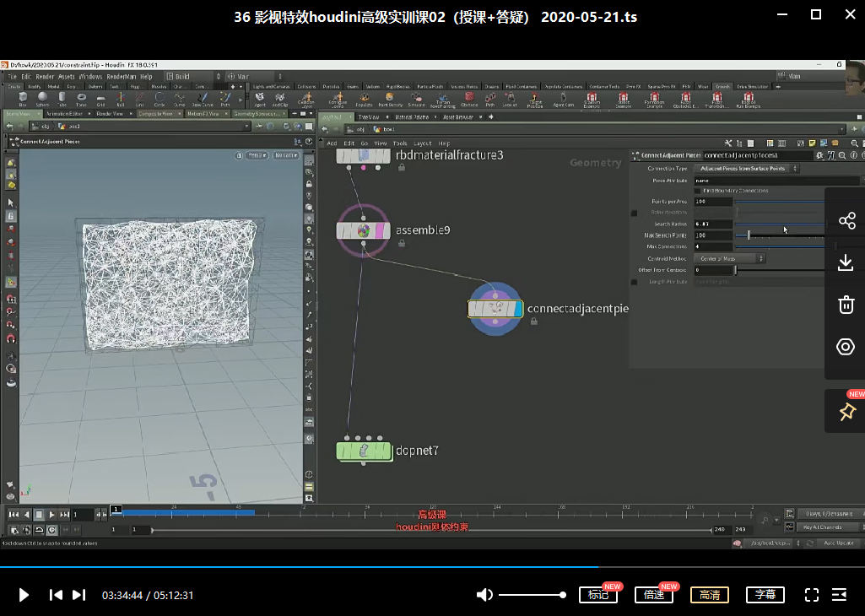Click the Sphere shelf tool
865x616 pixels.
[x=41, y=99]
